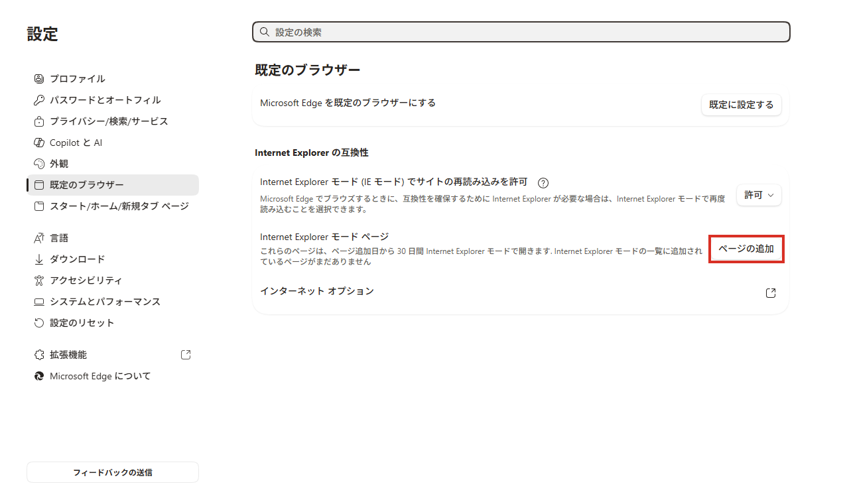The image size is (849, 504).
Task: Click the help question mark icon for IE mode
Action: tap(543, 183)
